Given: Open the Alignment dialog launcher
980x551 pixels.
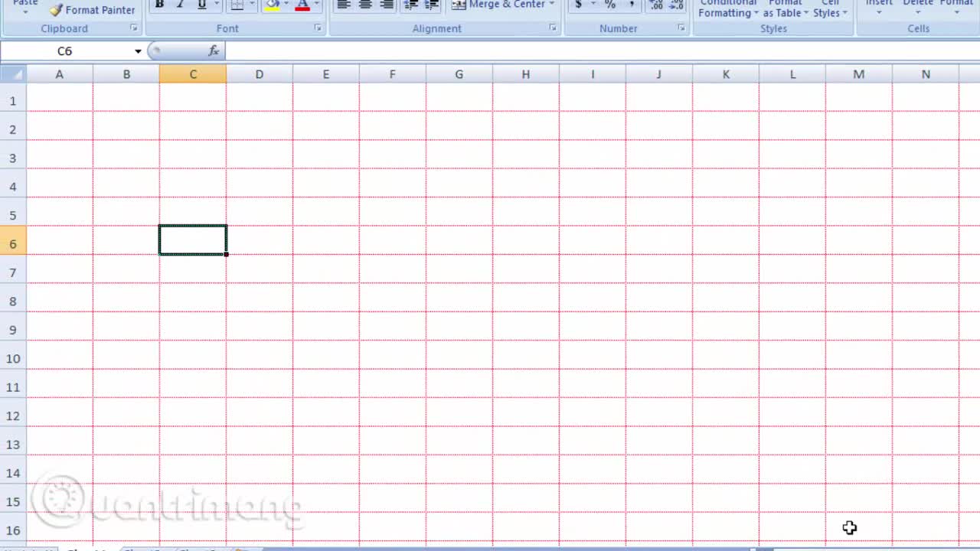Looking at the screenshot, I should click(553, 28).
